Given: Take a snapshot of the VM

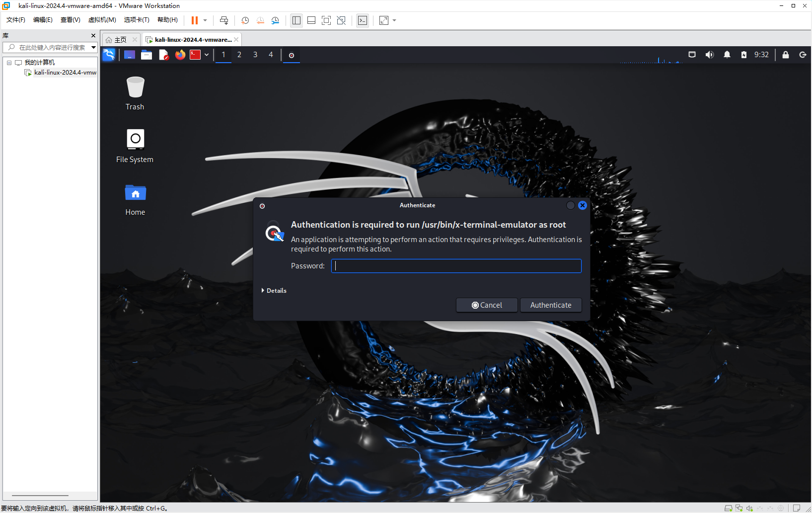Looking at the screenshot, I should [245, 20].
